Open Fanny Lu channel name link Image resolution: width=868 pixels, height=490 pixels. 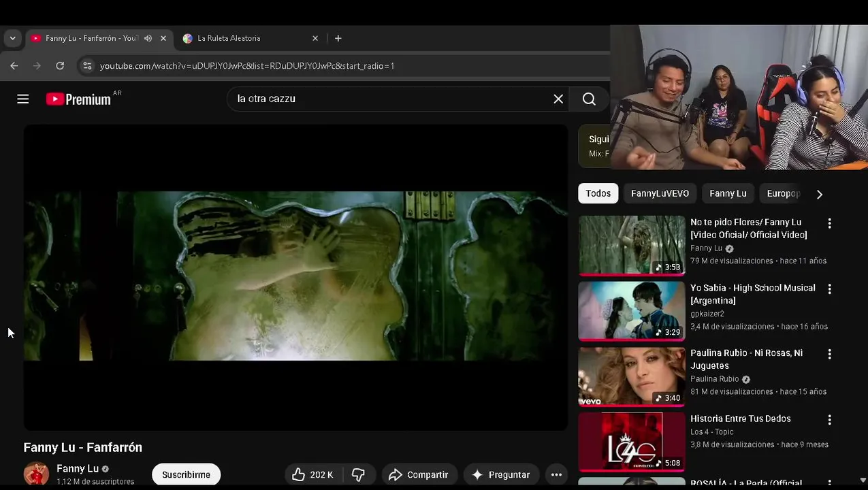78,469
